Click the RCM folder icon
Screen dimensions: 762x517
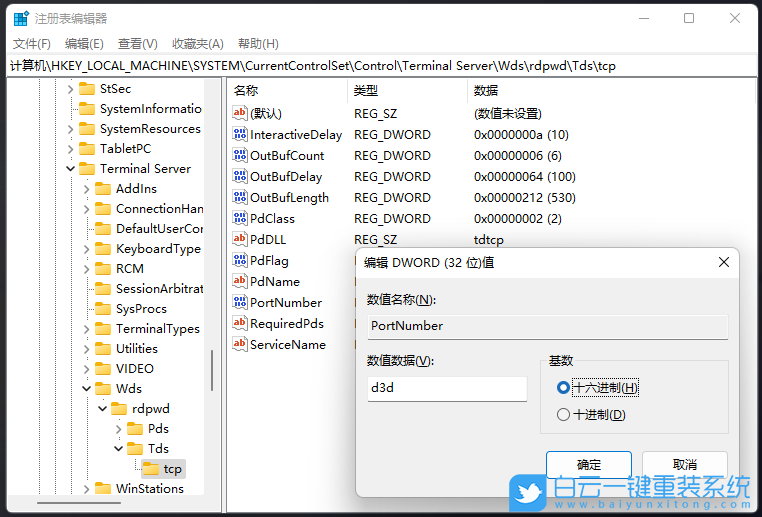[x=103, y=268]
